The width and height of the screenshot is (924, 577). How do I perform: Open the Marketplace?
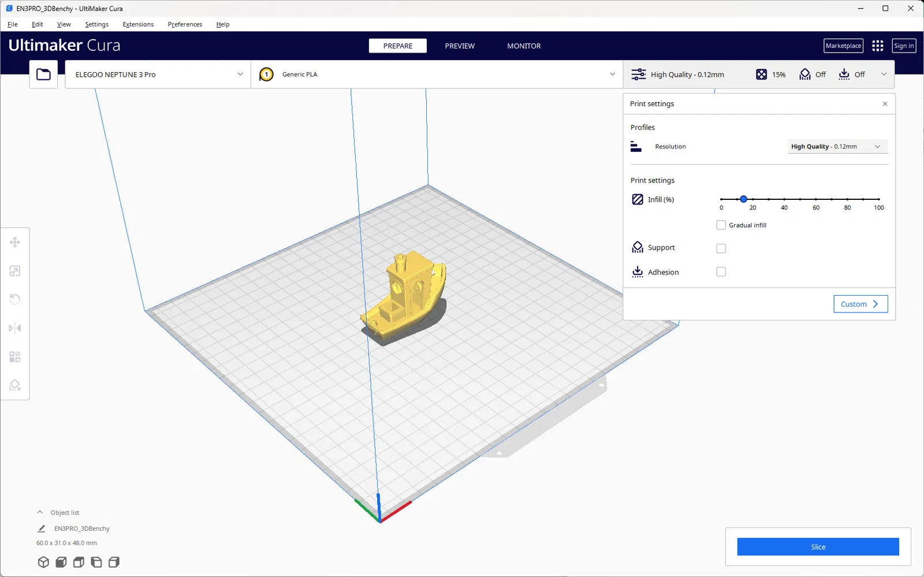[843, 46]
